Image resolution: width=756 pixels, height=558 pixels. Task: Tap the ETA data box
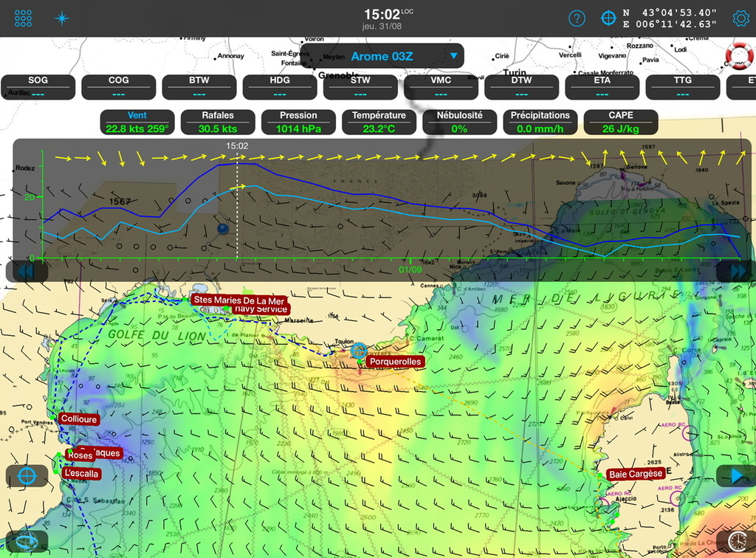click(x=602, y=87)
